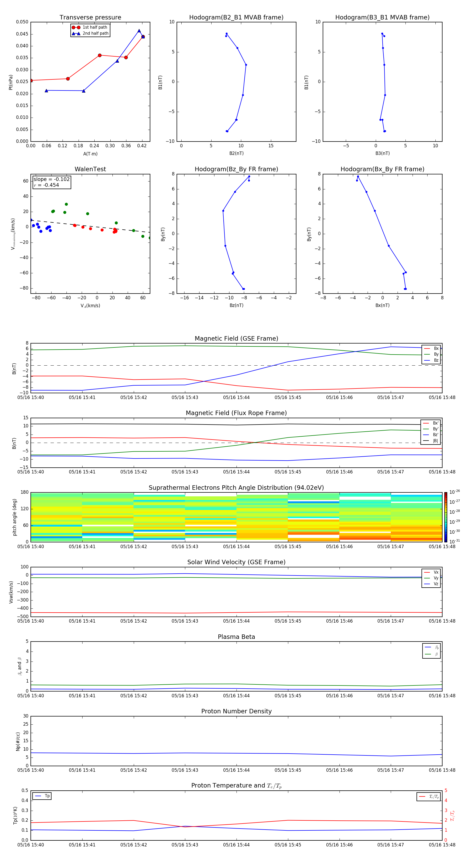The image size is (473, 868).
Task: Click the "Hodogram(Bx_By FR frame)" title
Action: 382,169
